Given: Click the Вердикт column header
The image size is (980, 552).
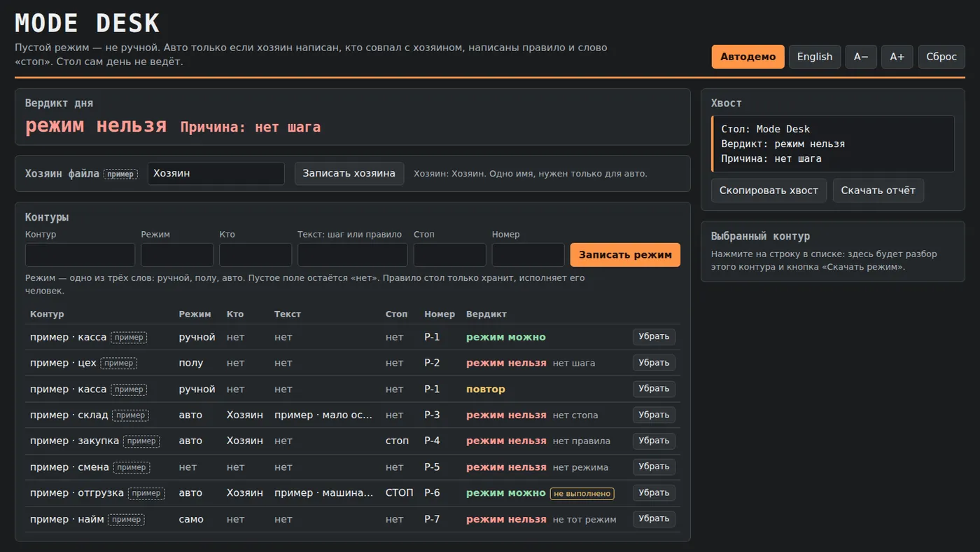Looking at the screenshot, I should click(x=486, y=314).
